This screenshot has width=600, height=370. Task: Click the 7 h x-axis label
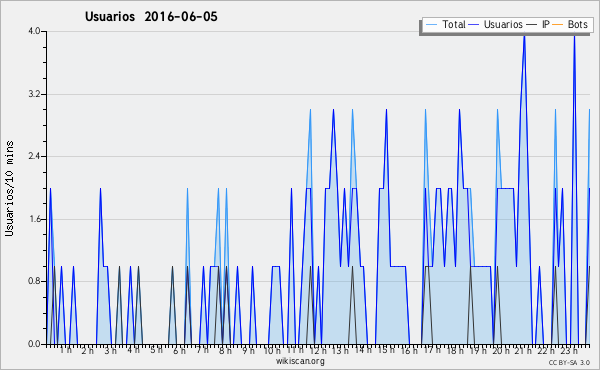click(202, 350)
